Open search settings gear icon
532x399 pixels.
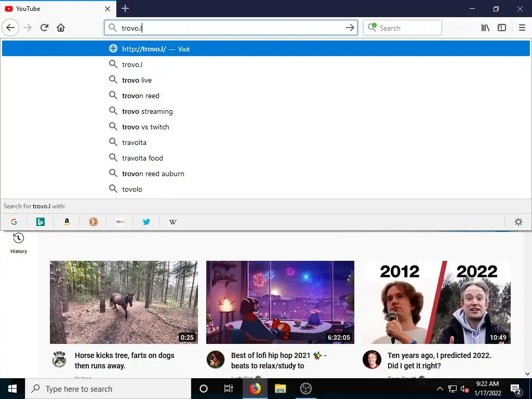coord(518,222)
